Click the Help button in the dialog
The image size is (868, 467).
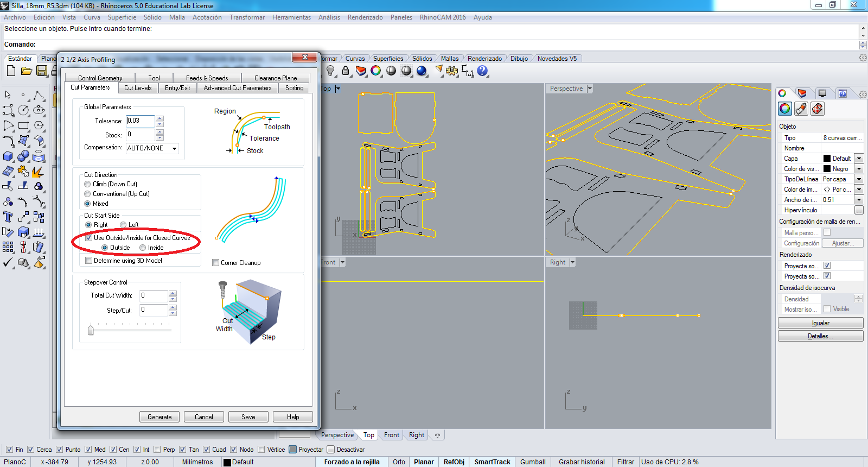pyautogui.click(x=293, y=417)
